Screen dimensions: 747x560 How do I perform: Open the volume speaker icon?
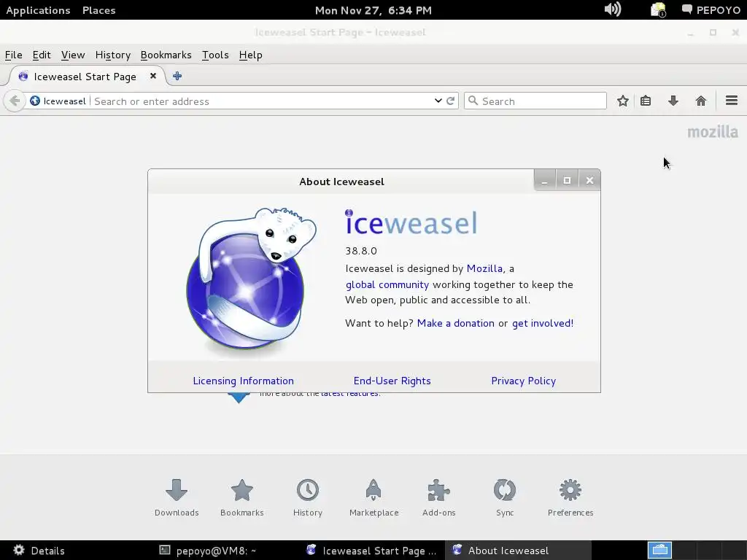coord(613,9)
